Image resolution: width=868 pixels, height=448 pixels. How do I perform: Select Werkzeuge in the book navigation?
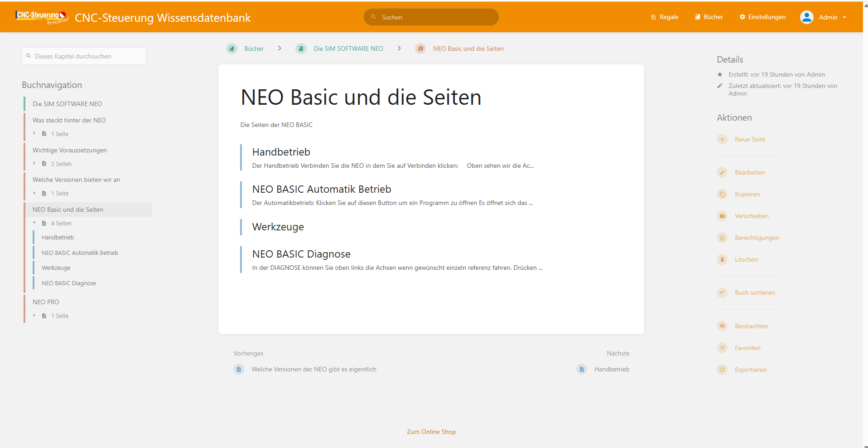point(56,268)
